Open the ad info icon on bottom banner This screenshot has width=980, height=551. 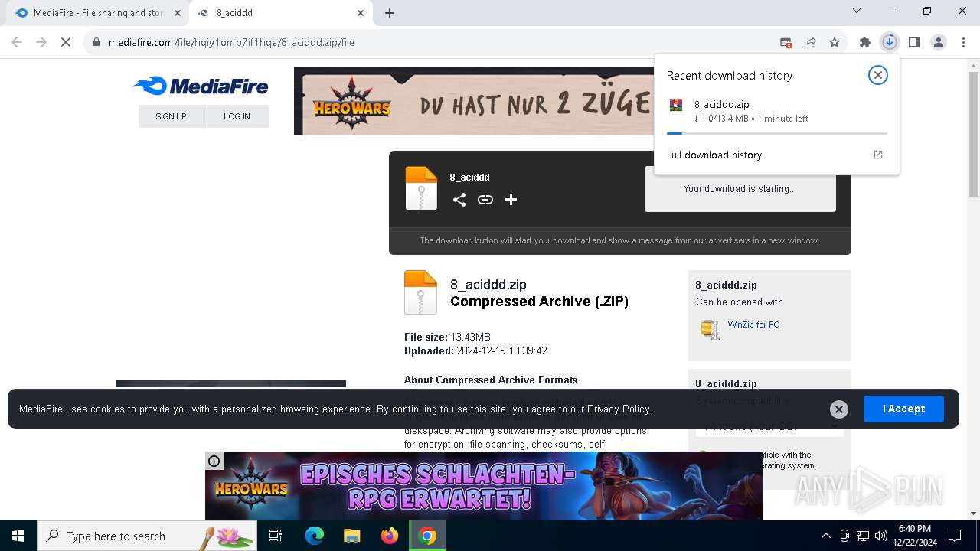click(x=214, y=461)
